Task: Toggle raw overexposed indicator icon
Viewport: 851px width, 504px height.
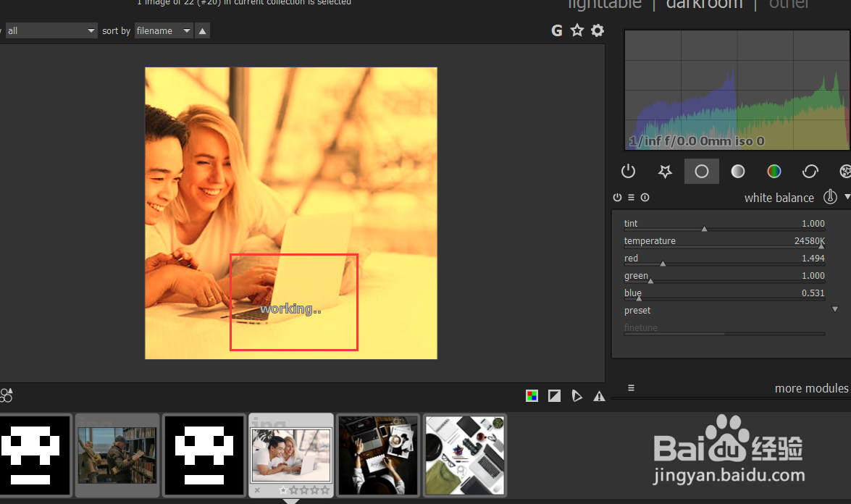Action: [x=532, y=396]
